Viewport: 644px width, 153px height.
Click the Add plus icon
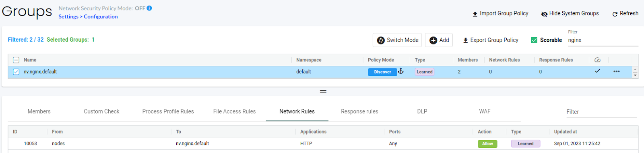433,40
